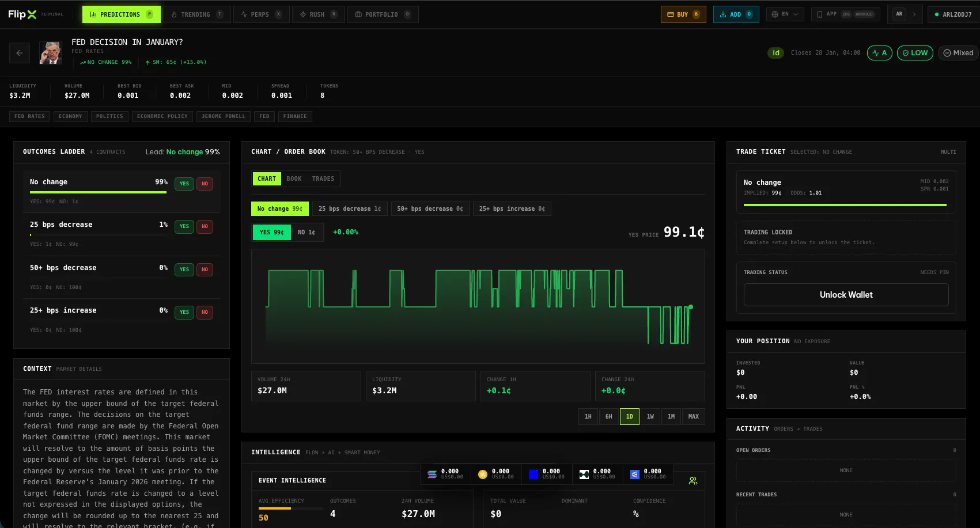980x528 pixels.
Task: Click the Unlock Wallet button
Action: 846,294
